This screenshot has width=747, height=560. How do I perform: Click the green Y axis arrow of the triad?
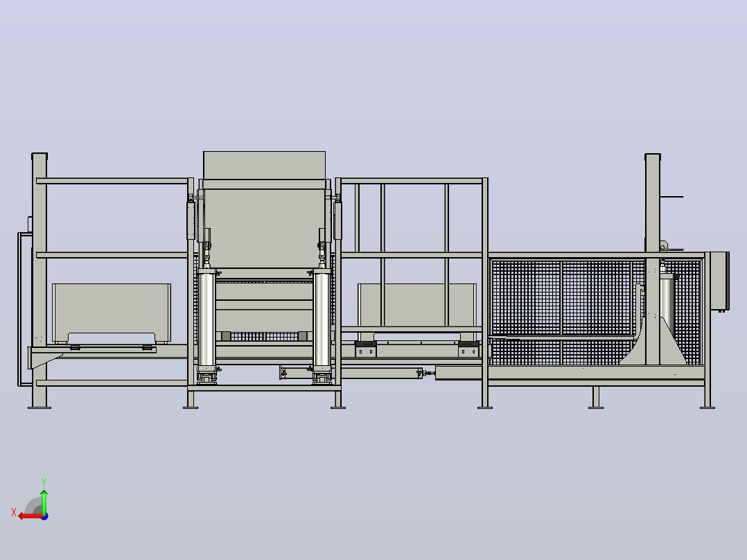(44, 501)
